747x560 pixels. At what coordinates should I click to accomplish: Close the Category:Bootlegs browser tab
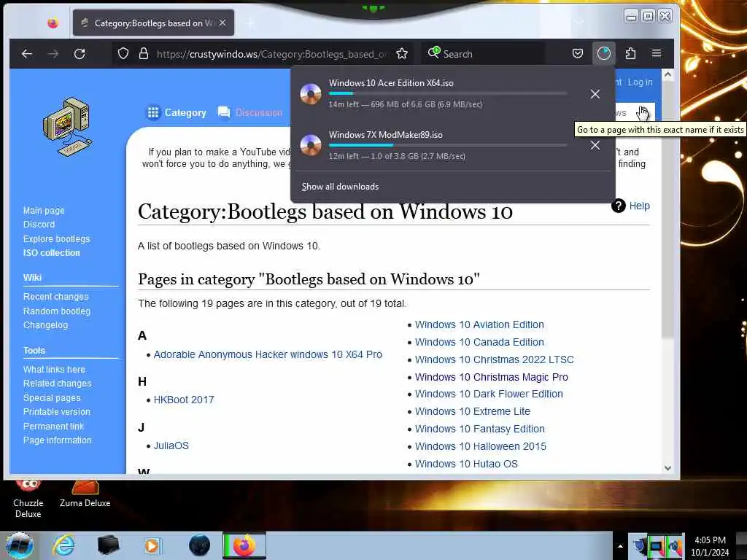pos(222,23)
